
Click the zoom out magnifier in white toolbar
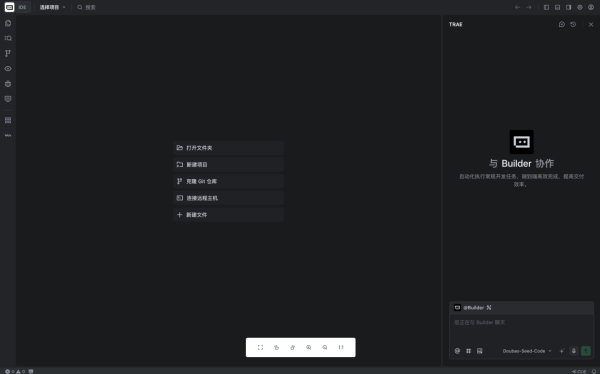[x=324, y=348]
